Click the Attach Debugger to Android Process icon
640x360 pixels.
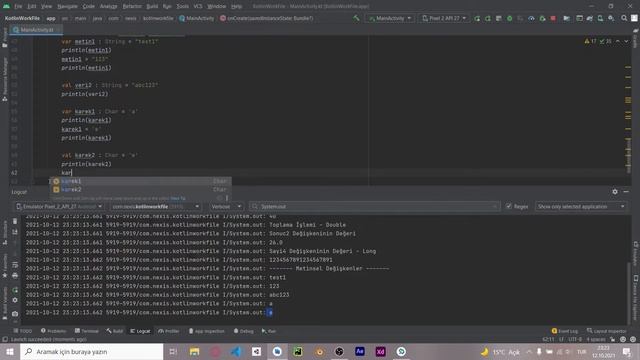pyautogui.click(x=542, y=18)
